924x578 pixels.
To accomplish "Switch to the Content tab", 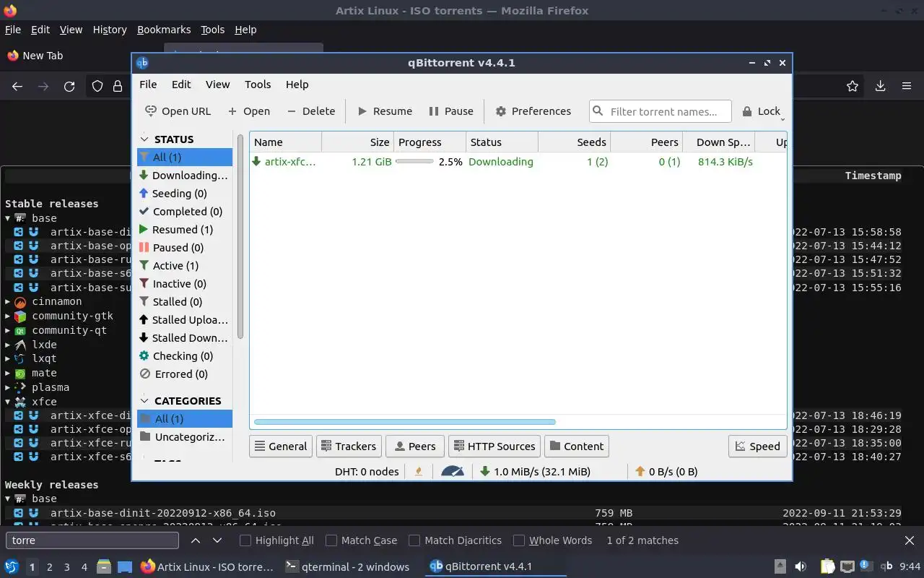I will [577, 447].
